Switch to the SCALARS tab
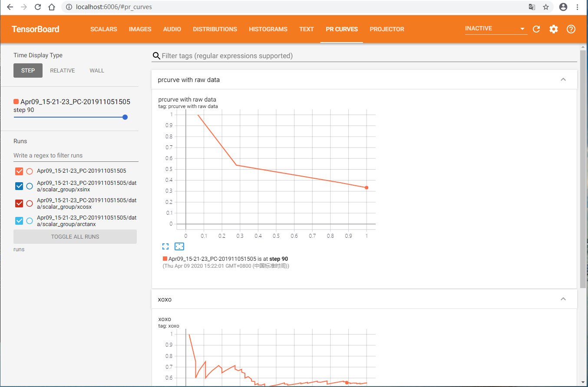Screen dimensions: 588x387 [104, 29]
